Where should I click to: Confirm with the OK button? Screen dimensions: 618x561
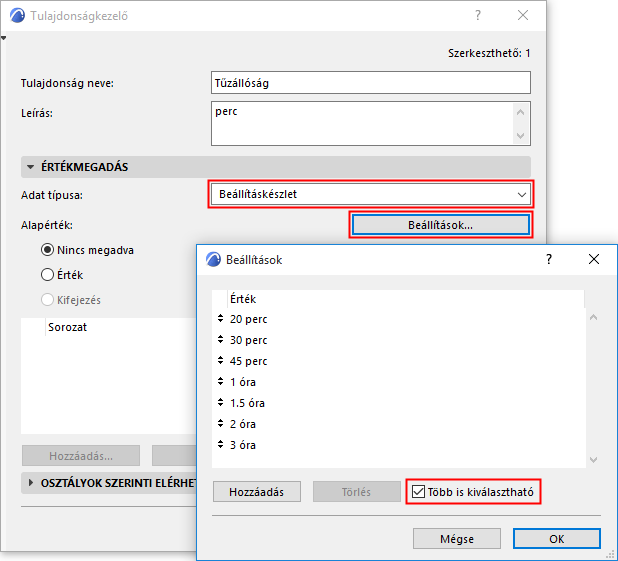point(557,539)
